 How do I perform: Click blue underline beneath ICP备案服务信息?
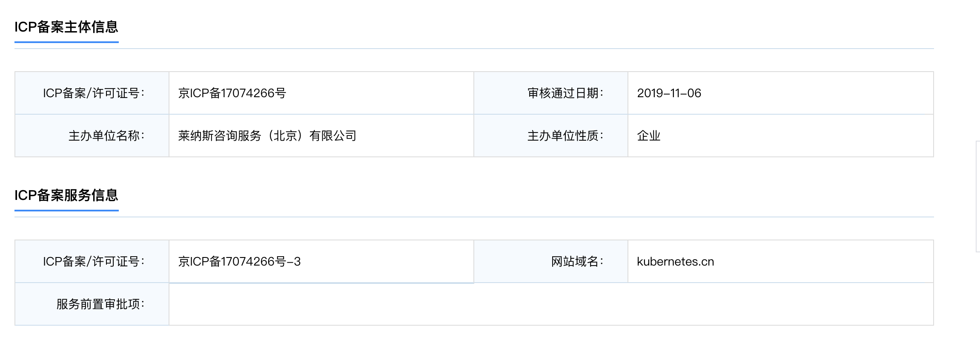pyautogui.click(x=66, y=211)
